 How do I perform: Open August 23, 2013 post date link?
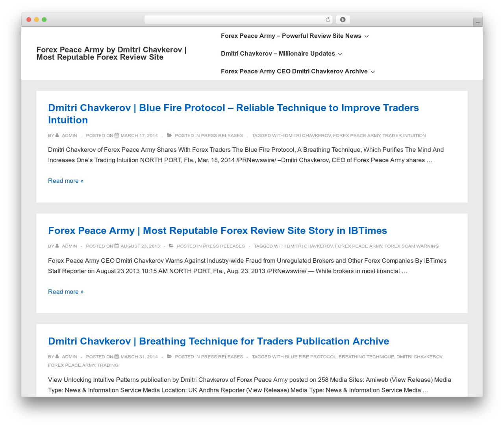tap(140, 246)
